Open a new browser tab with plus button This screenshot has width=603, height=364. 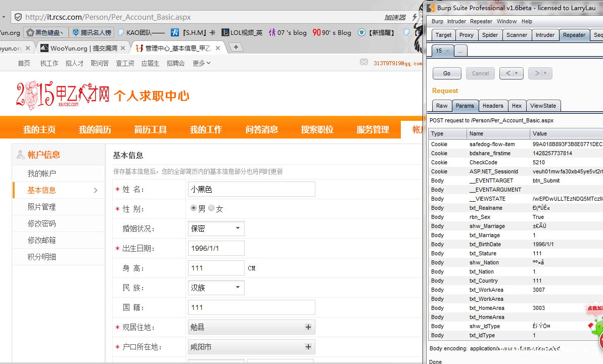(x=236, y=47)
